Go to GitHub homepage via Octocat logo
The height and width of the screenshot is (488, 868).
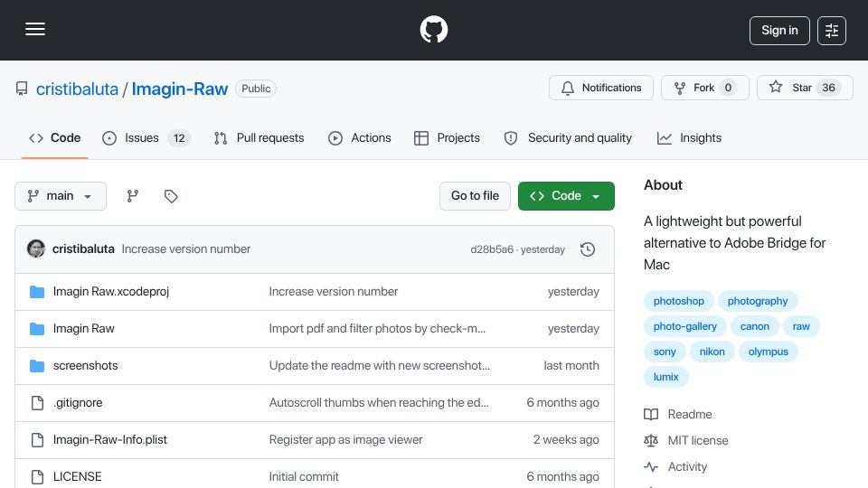tap(433, 29)
